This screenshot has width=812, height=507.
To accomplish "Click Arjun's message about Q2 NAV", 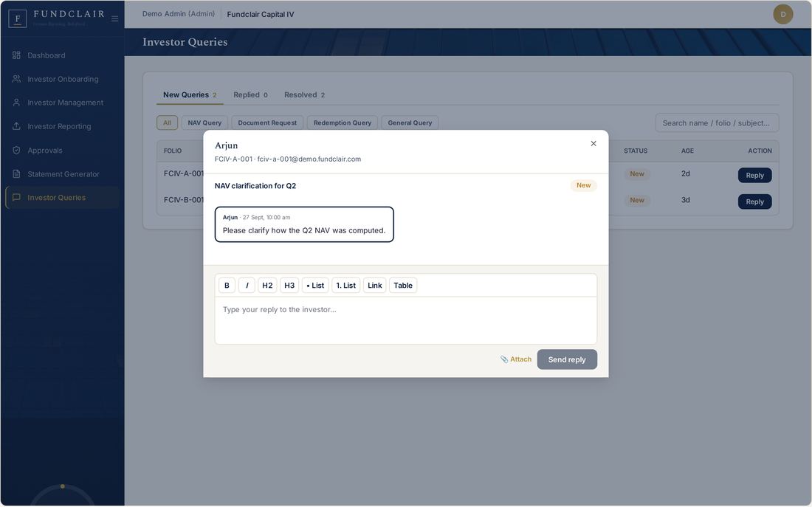I will point(304,225).
